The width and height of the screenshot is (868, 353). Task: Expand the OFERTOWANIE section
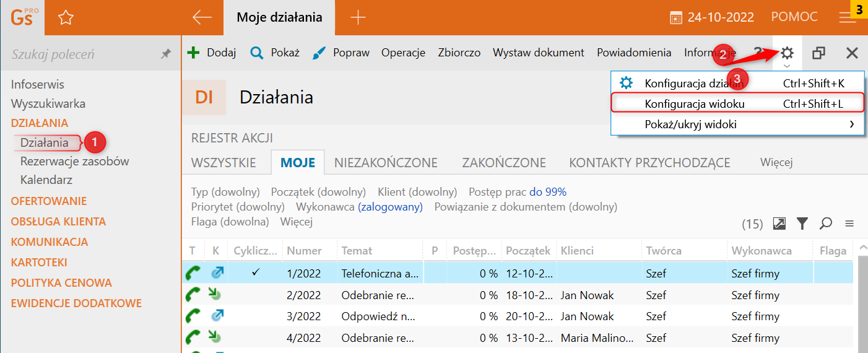[x=49, y=201]
